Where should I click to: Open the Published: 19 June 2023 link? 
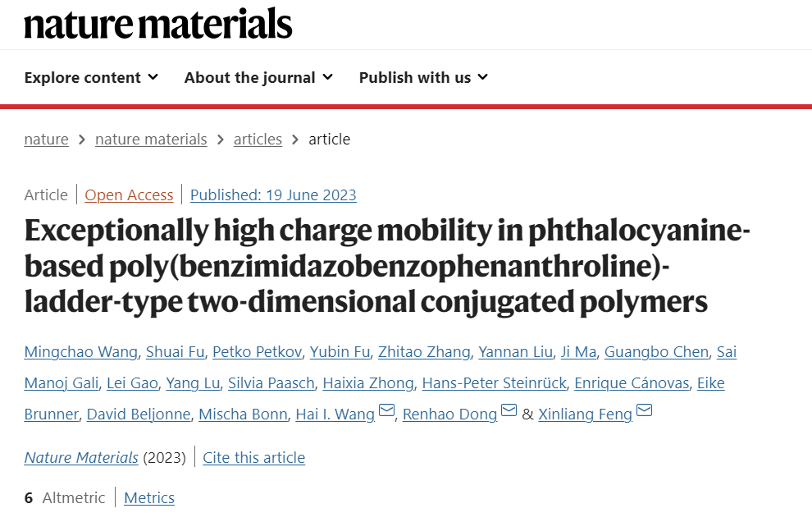273,195
